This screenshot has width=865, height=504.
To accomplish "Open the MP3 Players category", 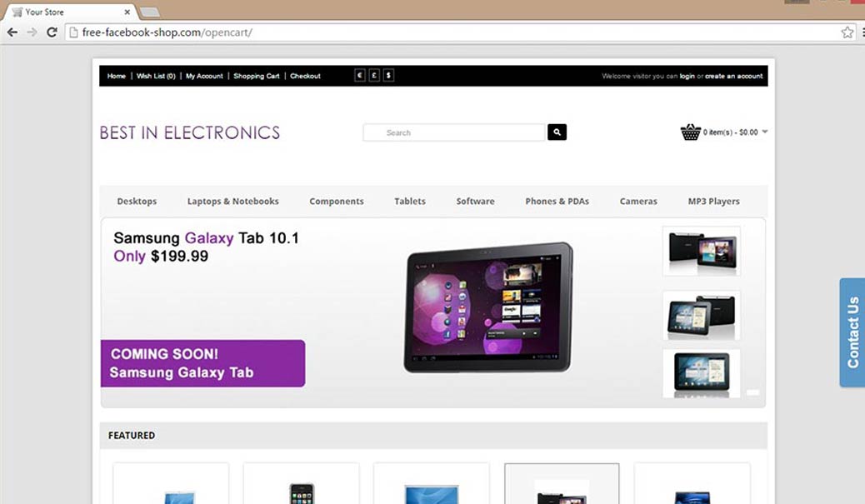I will coord(714,202).
